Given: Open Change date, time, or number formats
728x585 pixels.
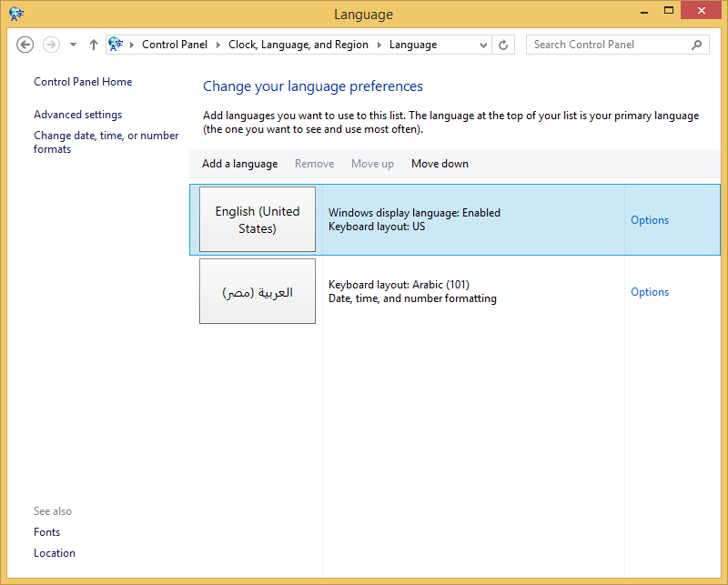Looking at the screenshot, I should [106, 142].
